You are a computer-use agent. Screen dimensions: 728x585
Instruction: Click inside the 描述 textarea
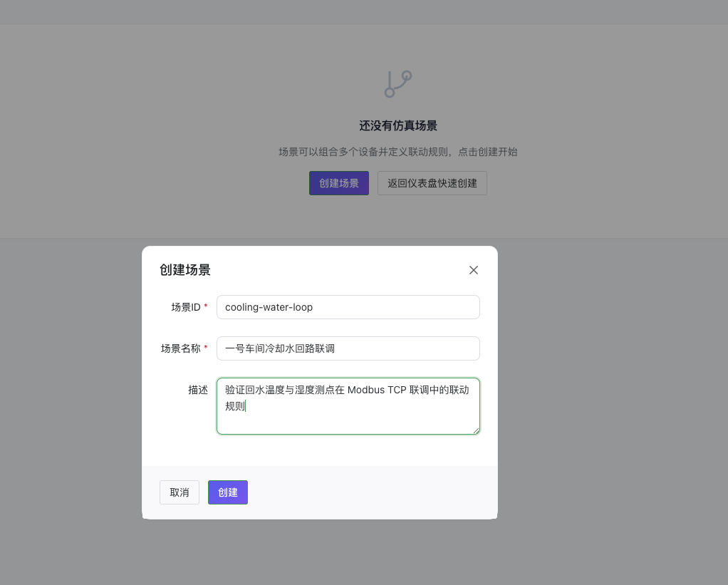(348, 406)
